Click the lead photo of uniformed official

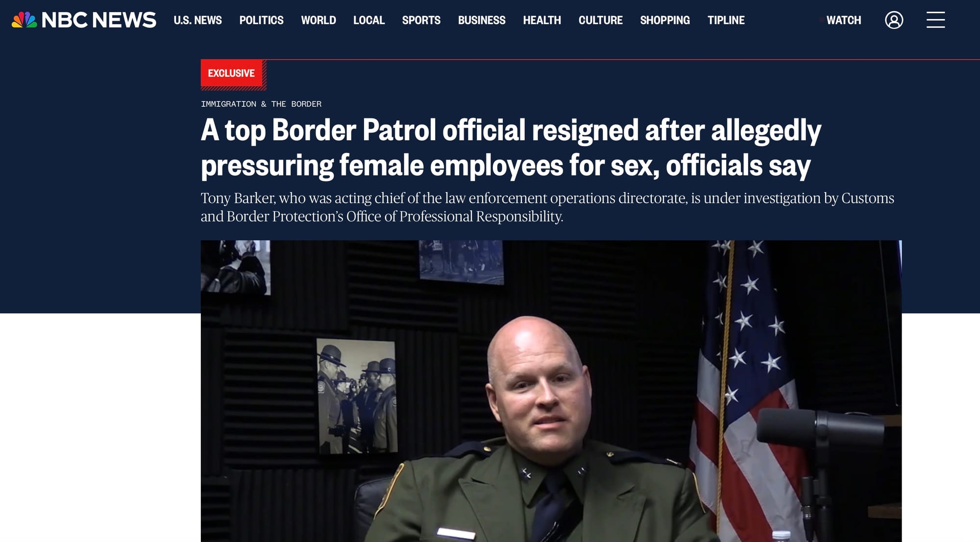[x=551, y=391]
